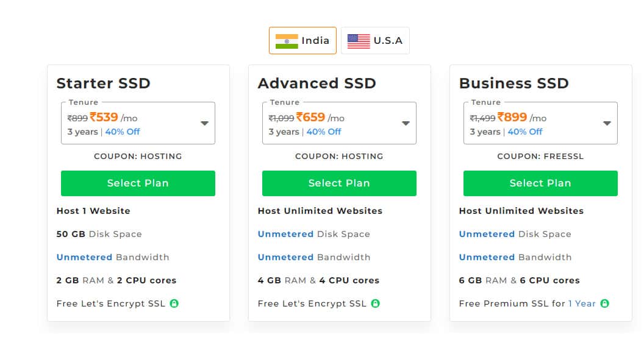Click 'Unmetered' disk space in Advanced SSD
Viewport: 644px width, 354px height.
(x=286, y=234)
